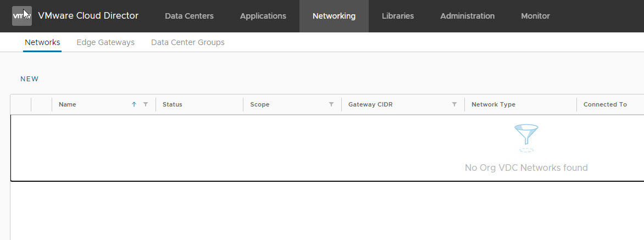The width and height of the screenshot is (644, 240).
Task: Switch to the Networks tab
Action: tap(42, 42)
